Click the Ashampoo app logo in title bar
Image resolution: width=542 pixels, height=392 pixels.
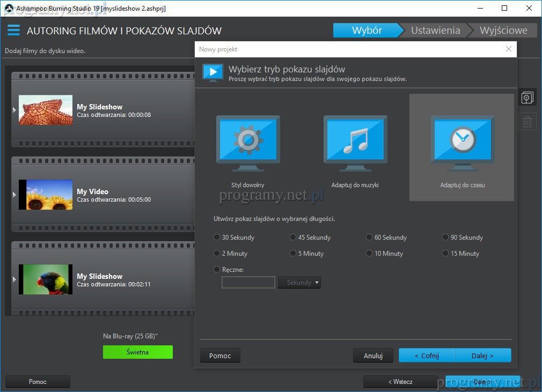[x=8, y=8]
